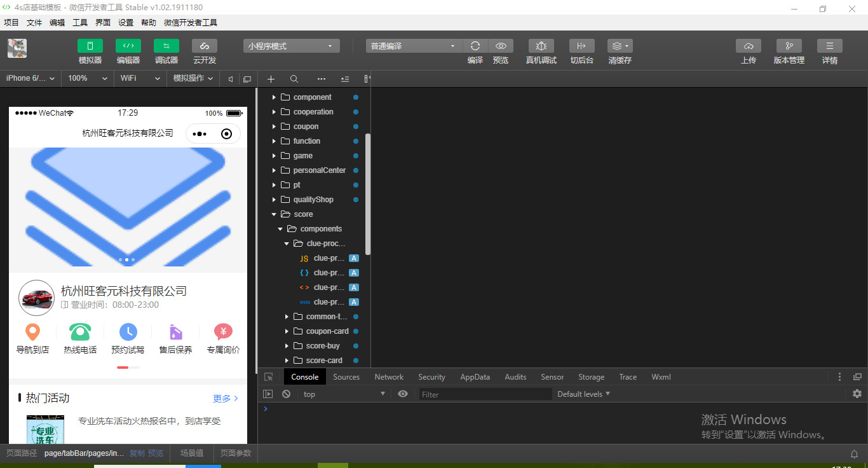Open the clear cache dropdown
Image resolution: width=868 pixels, height=468 pixels.
(620, 46)
